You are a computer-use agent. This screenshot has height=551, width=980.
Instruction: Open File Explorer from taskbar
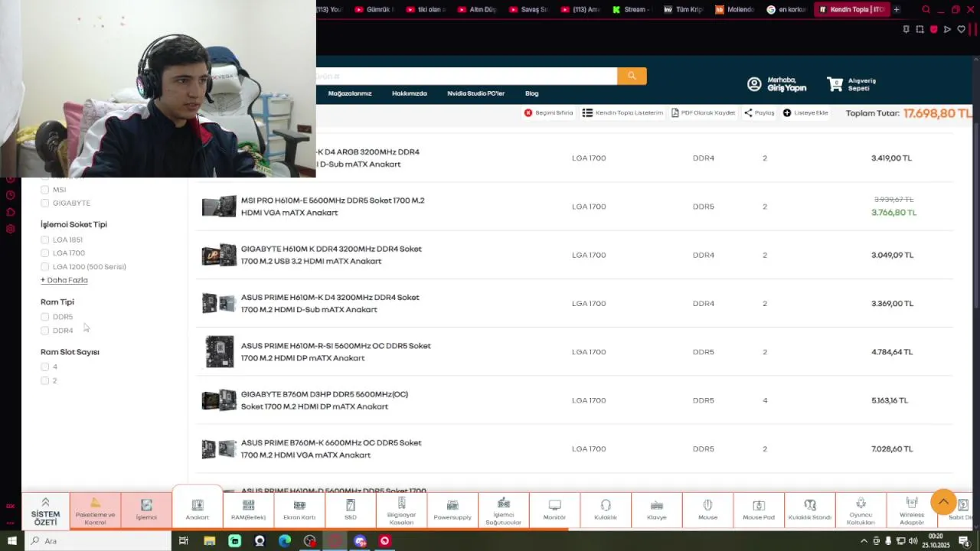(x=209, y=541)
